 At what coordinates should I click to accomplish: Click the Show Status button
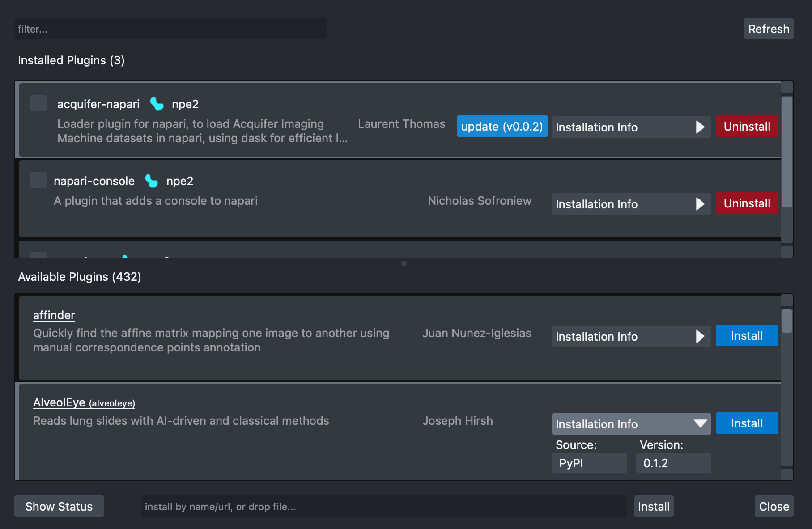point(59,506)
